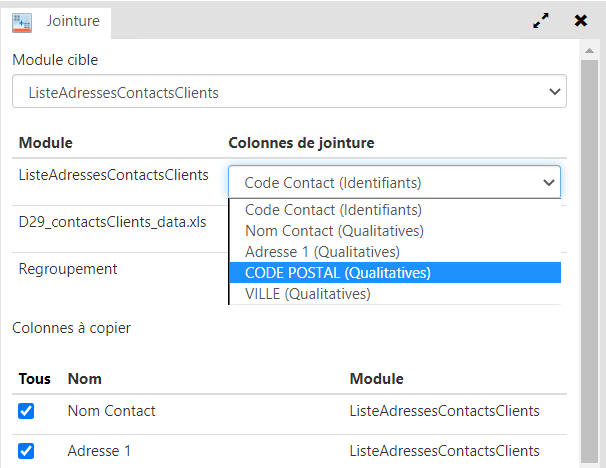Click the Module header in copy table
Screen dimensions: 606x468
376,379
